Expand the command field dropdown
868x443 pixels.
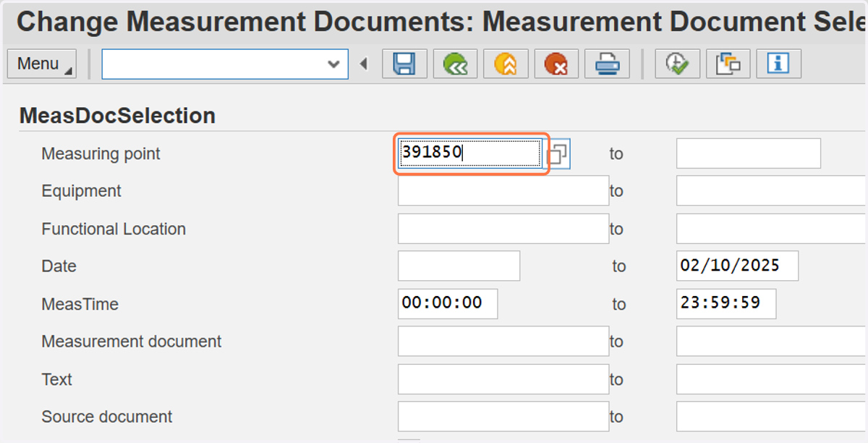click(x=333, y=64)
